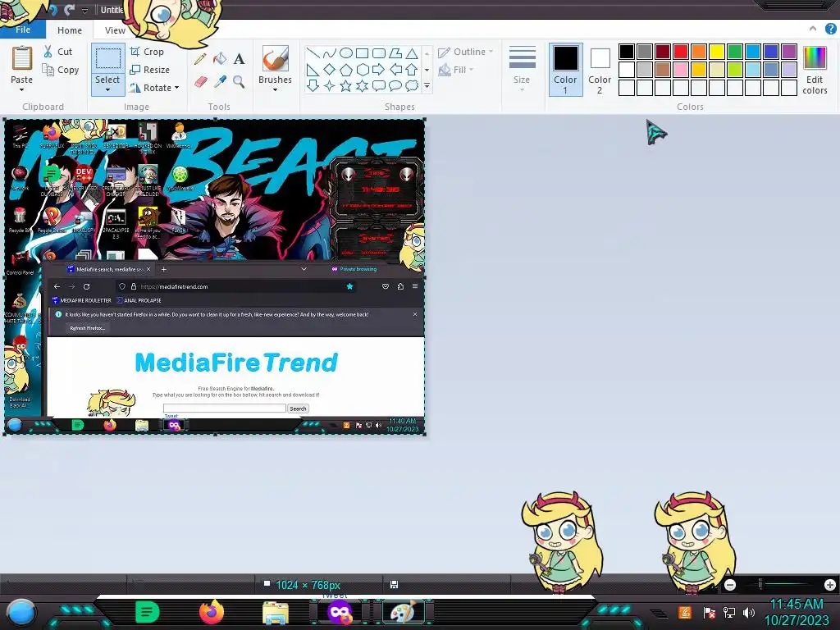
Task: Open Edit colors dialog
Action: tap(815, 71)
